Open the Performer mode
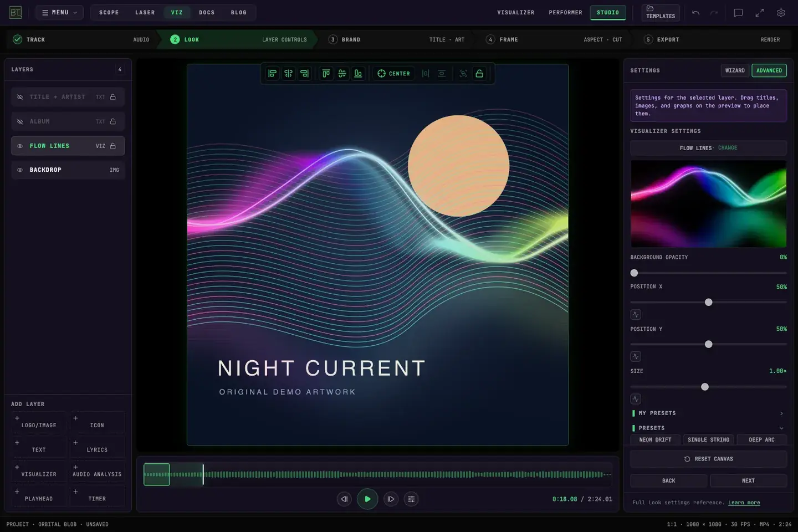Image resolution: width=798 pixels, height=532 pixels. click(565, 12)
